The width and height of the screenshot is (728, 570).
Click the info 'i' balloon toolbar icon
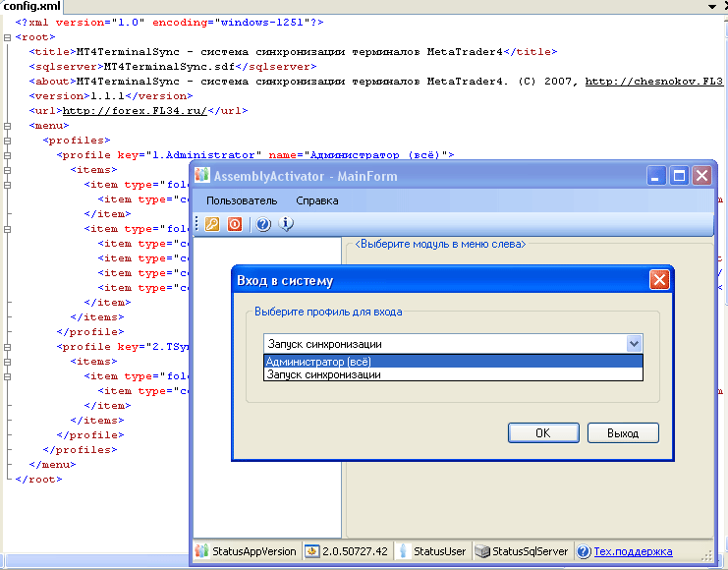[286, 224]
